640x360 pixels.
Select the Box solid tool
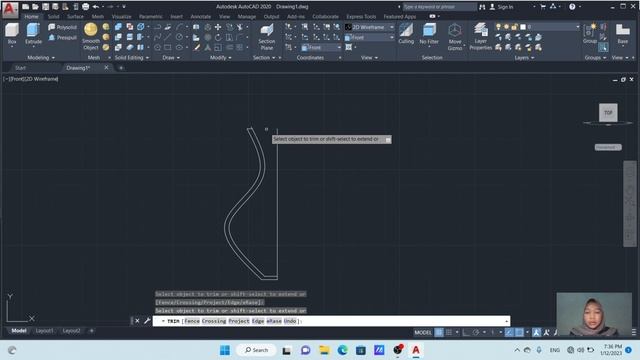coord(12,33)
